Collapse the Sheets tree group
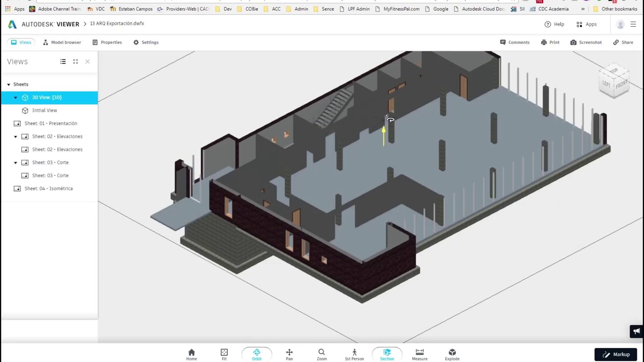 [9, 84]
